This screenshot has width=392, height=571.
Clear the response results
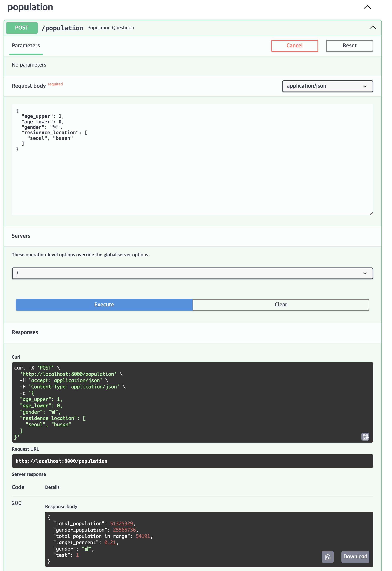click(x=281, y=305)
